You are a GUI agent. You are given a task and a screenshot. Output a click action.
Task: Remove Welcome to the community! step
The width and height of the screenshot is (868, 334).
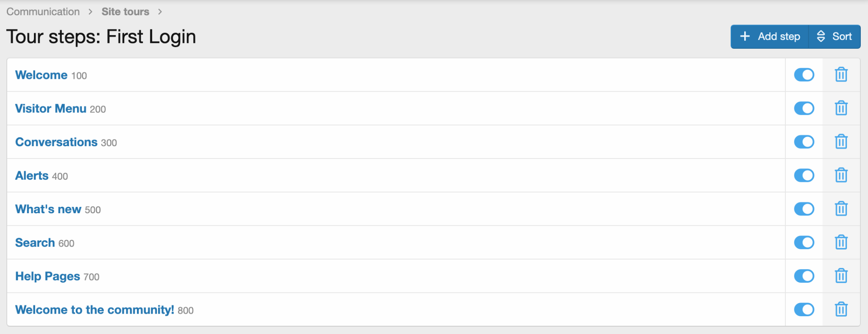(x=841, y=309)
